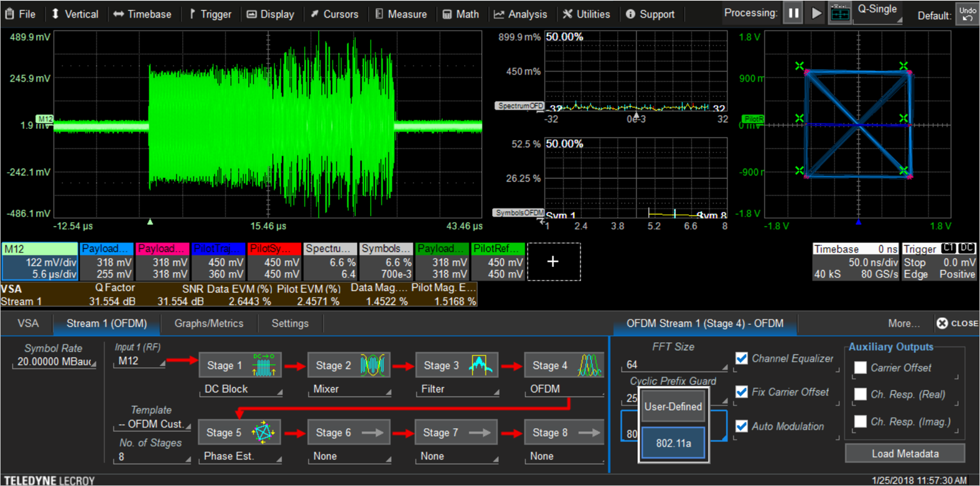Viewport: 980px width, 486px height.
Task: Open the Trigger descriptor box
Action: tap(940, 262)
